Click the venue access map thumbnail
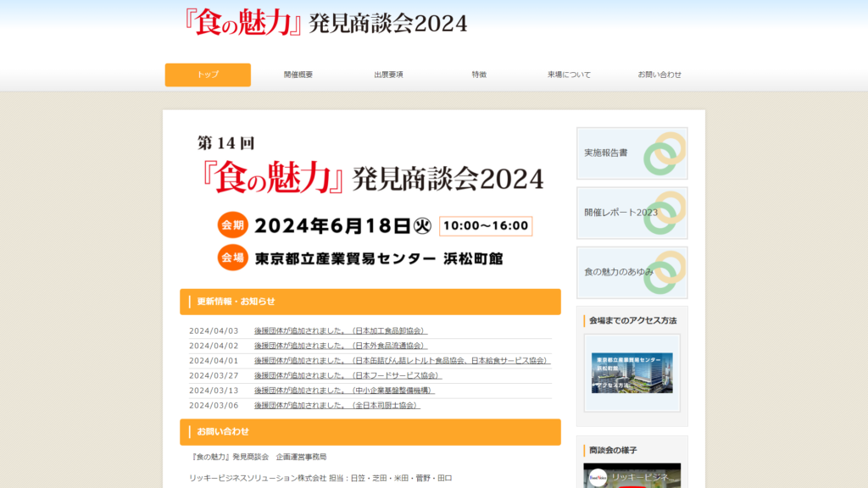Screen dimensions: 868x488 632,373
